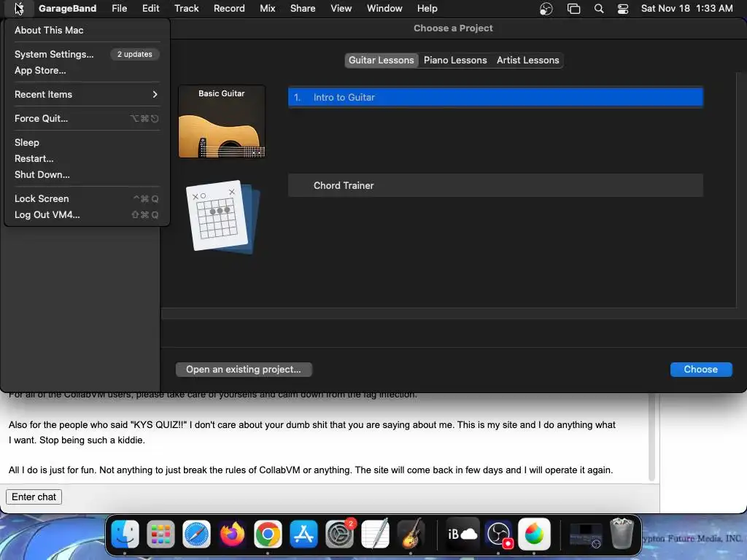747x560 pixels.
Task: Open the Edit menu
Action: (x=150, y=9)
